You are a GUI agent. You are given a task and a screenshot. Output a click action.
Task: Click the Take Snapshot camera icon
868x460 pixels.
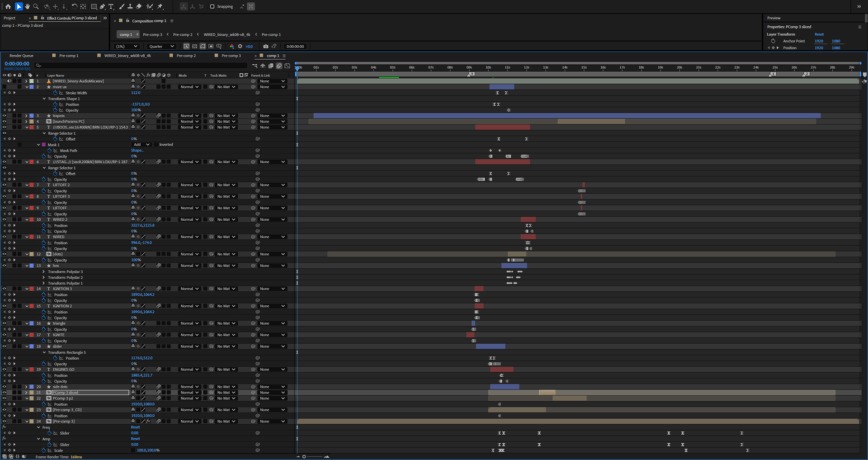(266, 46)
